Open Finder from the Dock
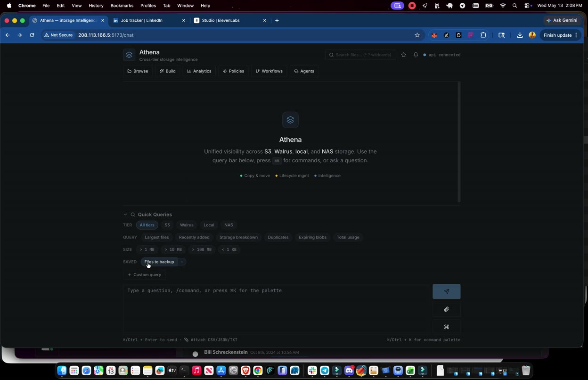This screenshot has height=380, width=588. pos(62,371)
